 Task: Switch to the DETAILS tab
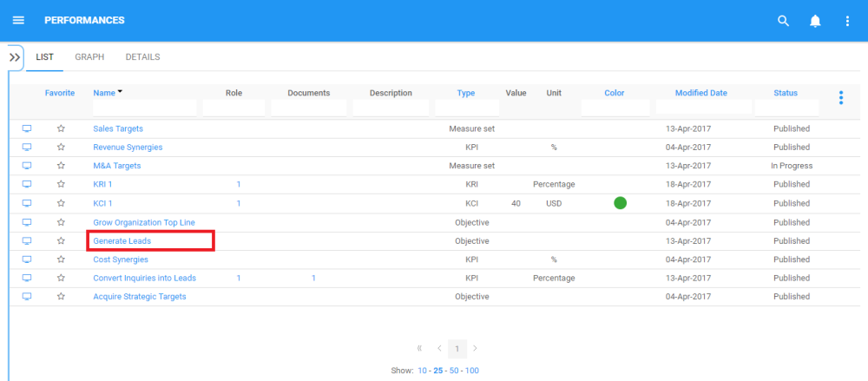pyautogui.click(x=143, y=57)
